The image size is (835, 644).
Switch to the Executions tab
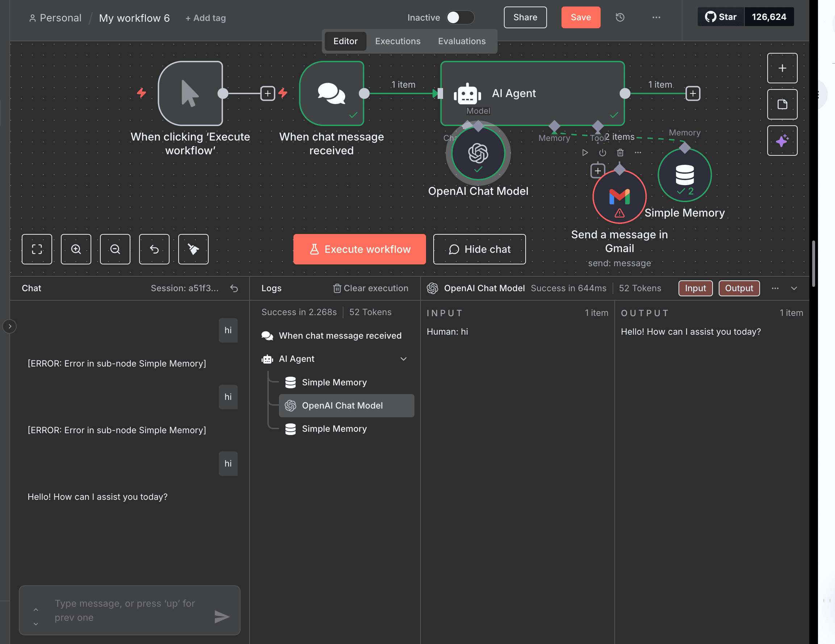pos(398,41)
